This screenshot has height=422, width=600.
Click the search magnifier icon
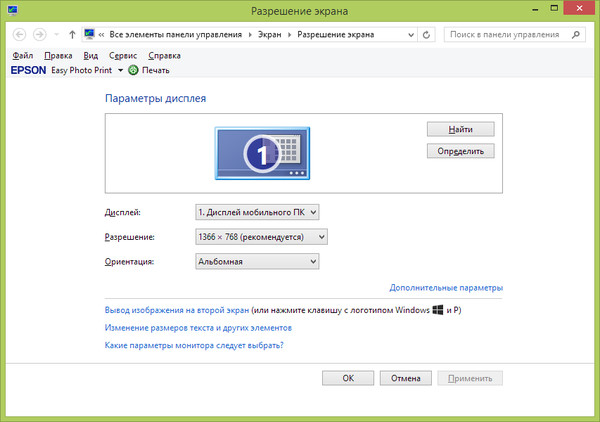pos(576,35)
